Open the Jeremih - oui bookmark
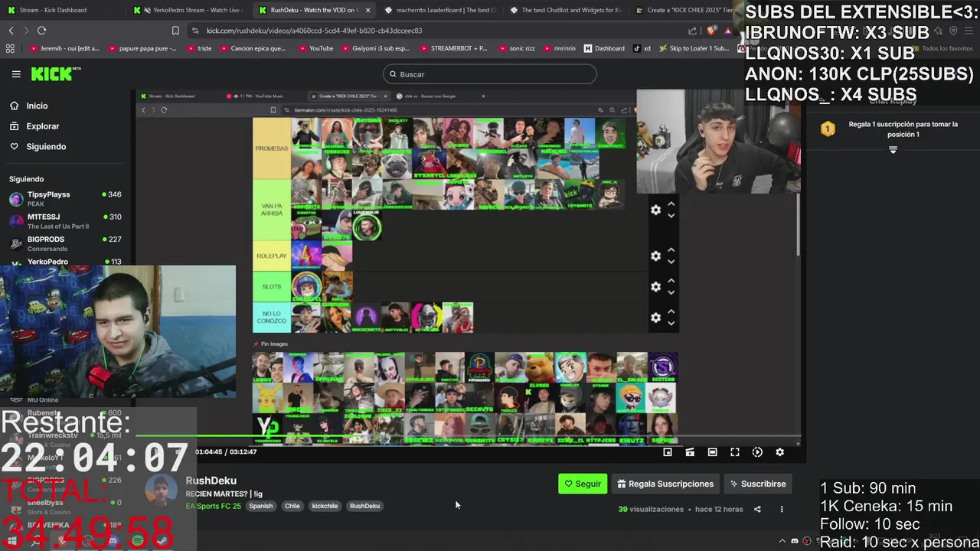Screen dimensions: 980x551 (x=64, y=48)
